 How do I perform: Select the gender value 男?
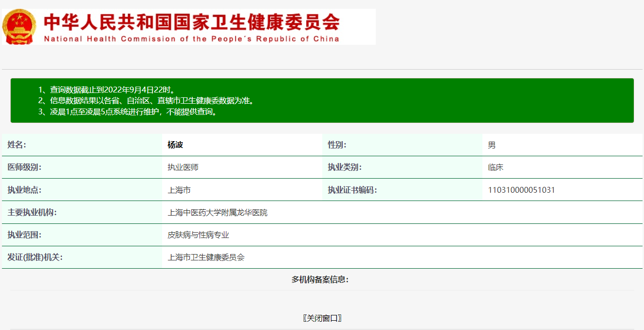pos(492,145)
